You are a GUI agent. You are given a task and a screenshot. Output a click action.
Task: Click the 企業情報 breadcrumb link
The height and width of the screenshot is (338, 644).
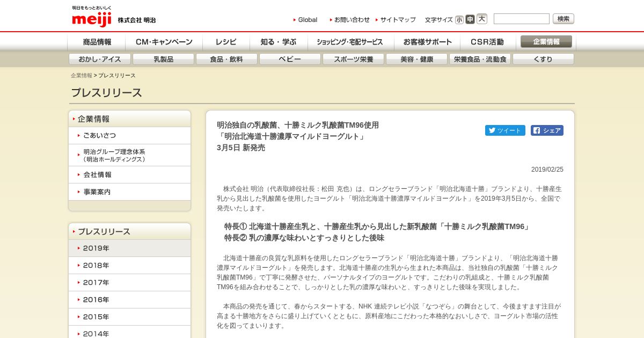pyautogui.click(x=82, y=76)
